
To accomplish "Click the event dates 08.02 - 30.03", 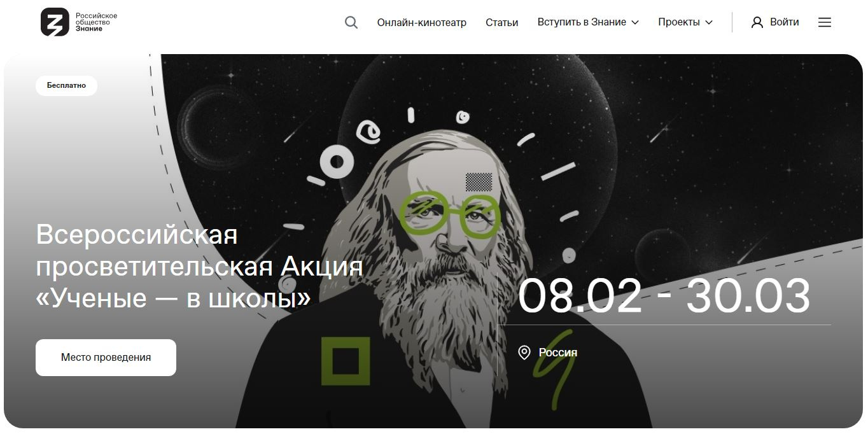I will 664,296.
